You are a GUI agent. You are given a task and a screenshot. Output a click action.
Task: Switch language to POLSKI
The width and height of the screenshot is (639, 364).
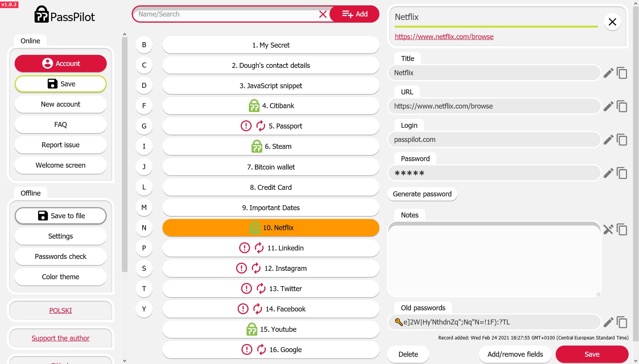tap(61, 311)
